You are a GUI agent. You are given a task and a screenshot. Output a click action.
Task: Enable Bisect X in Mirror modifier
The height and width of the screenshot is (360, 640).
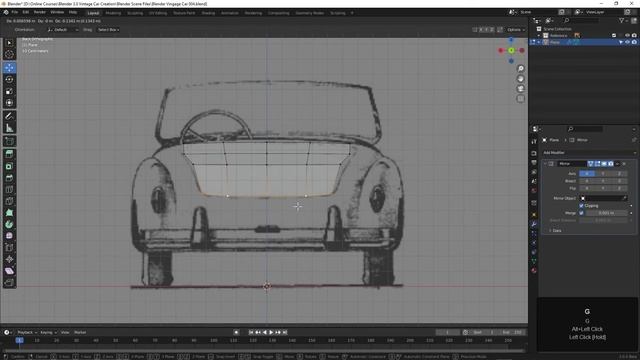point(587,181)
